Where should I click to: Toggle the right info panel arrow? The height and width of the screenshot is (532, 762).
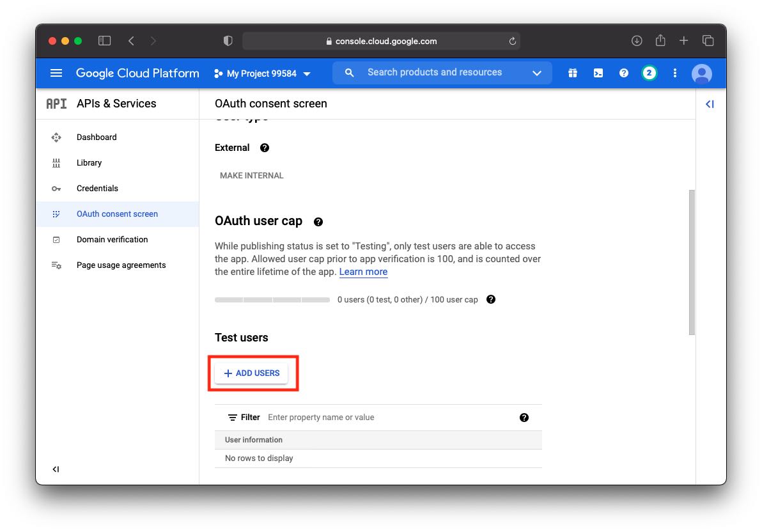(x=710, y=104)
